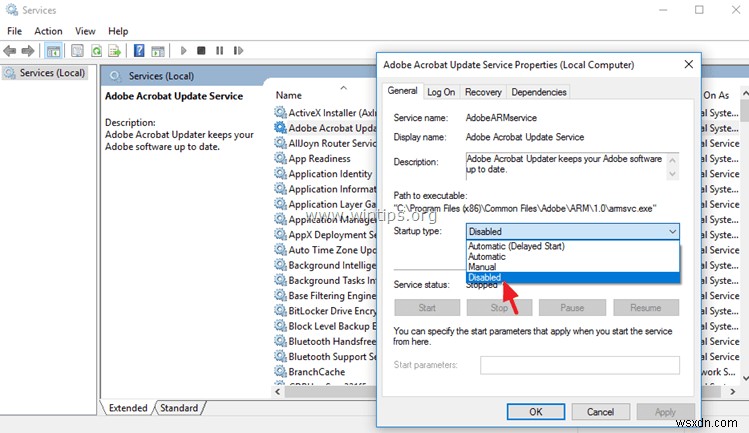
Task: Click the Restart Service toolbar icon
Action: 238,50
